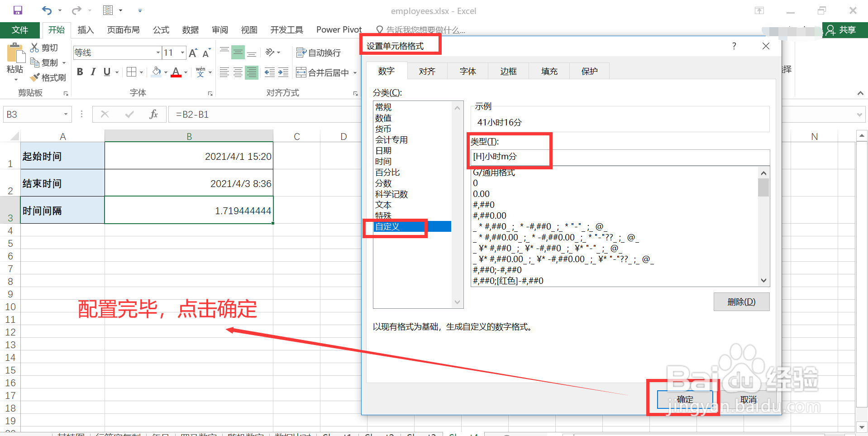The width and height of the screenshot is (868, 436).
Task: Open the 插入 ribbon tab
Action: (86, 29)
